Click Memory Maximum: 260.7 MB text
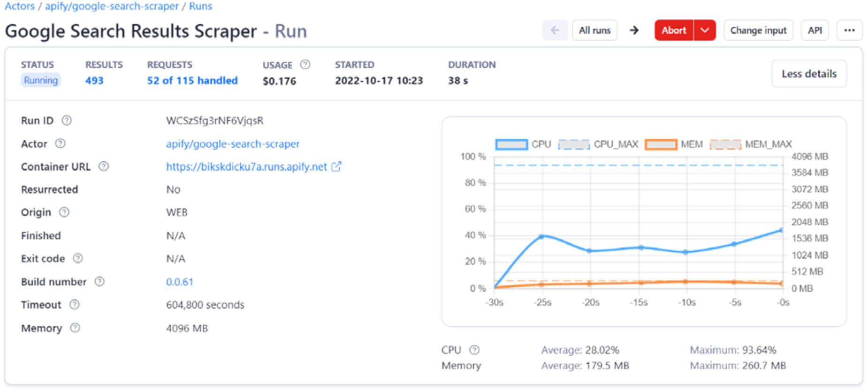This screenshot has width=868, height=391. point(738,366)
